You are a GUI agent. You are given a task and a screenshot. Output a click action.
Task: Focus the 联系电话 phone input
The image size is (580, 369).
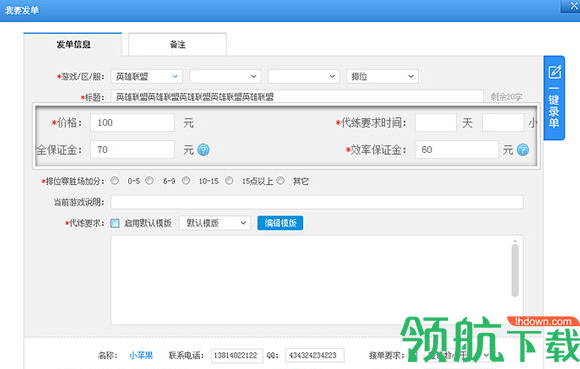(x=237, y=355)
